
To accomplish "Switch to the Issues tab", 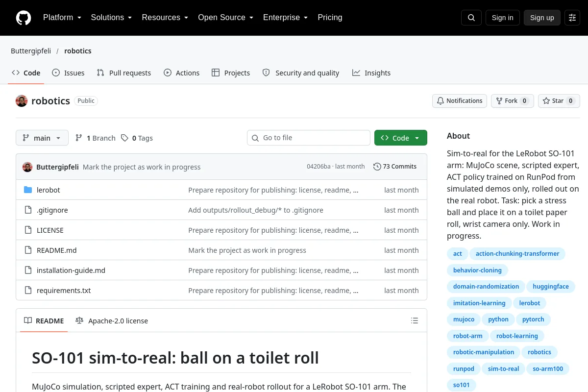I will coord(68,73).
